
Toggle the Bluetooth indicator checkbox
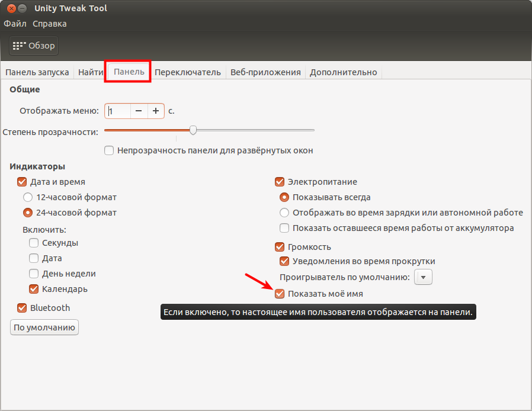(22, 308)
